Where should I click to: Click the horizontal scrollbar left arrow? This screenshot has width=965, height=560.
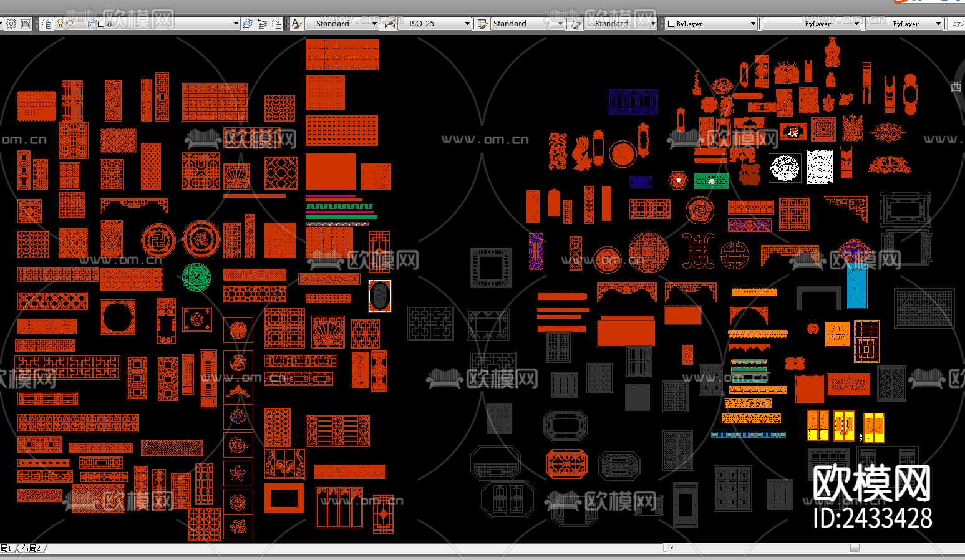[x=671, y=548]
